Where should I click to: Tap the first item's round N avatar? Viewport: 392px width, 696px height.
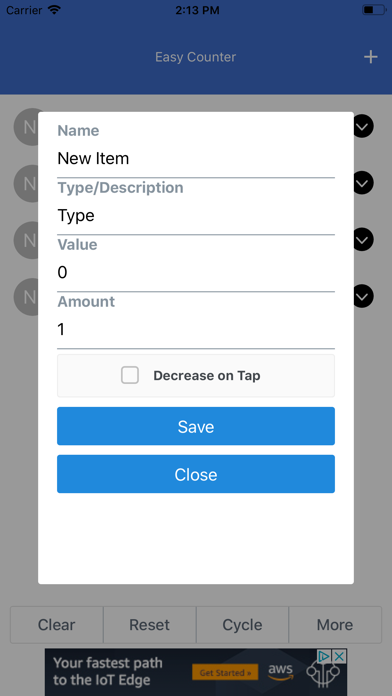[27, 127]
